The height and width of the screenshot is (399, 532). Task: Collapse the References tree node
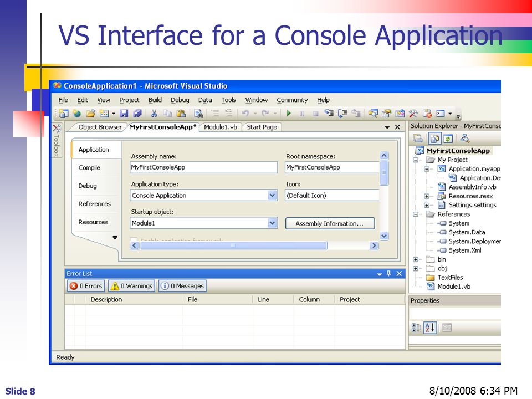(x=416, y=214)
